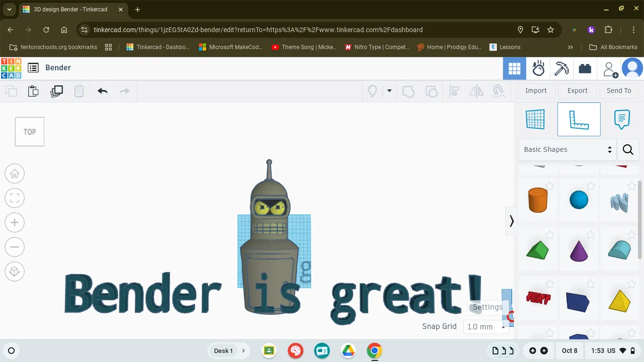
Task: Click the Undo arrow in the toolbar
Action: click(103, 91)
